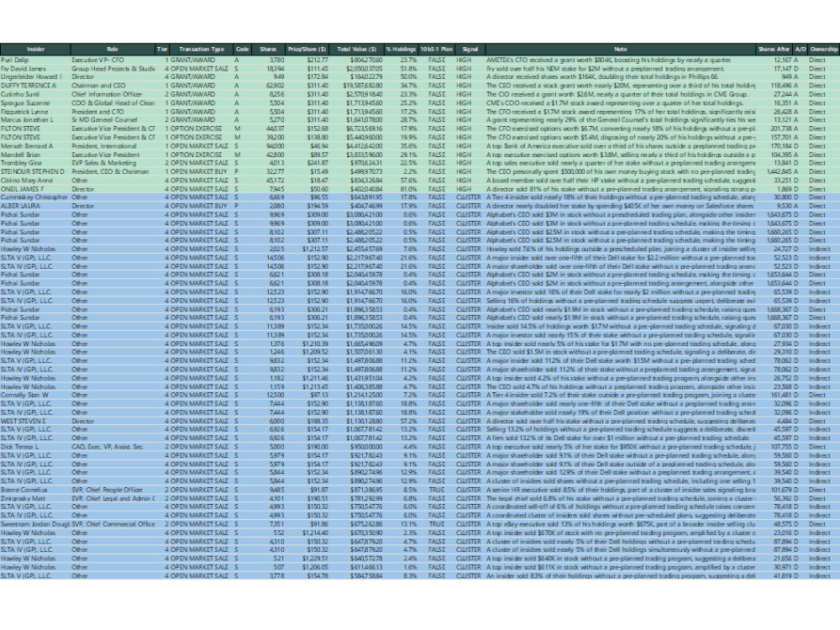Click the "Signal" column header
840x630 pixels.
(x=470, y=50)
